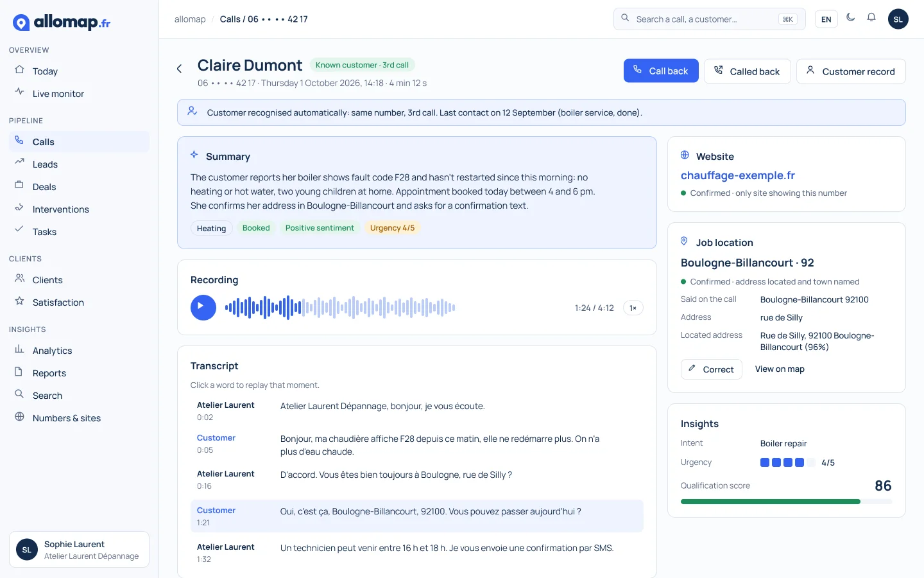Open the Today overview page
The height and width of the screenshot is (578, 924).
(x=80, y=71)
